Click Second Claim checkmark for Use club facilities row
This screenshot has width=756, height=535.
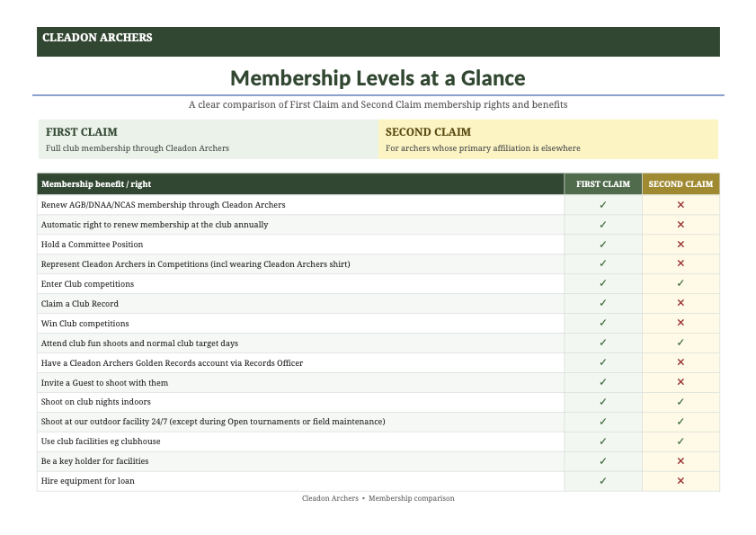[x=680, y=441]
